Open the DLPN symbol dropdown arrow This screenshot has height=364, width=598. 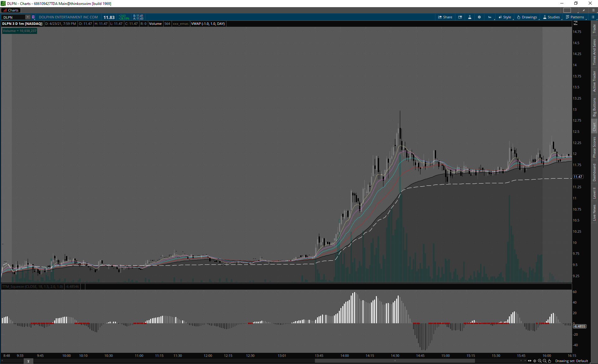[27, 17]
